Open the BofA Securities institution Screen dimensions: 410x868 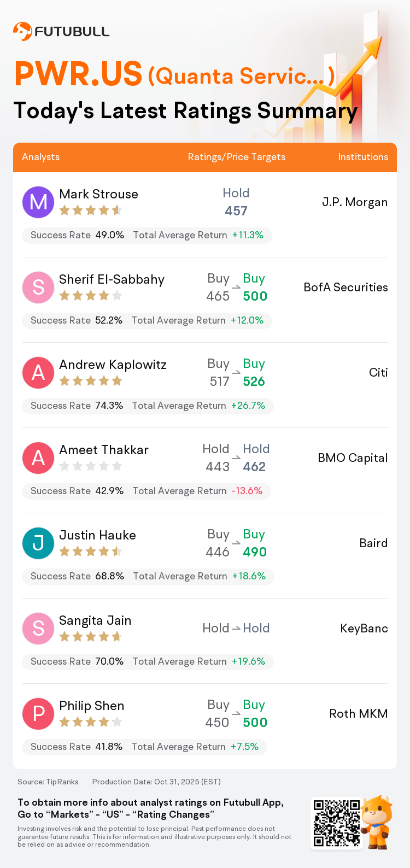coord(345,288)
